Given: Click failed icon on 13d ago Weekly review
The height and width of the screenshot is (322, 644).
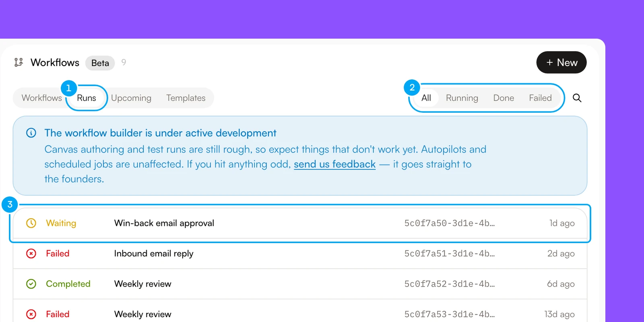Looking at the screenshot, I should click(x=31, y=314).
